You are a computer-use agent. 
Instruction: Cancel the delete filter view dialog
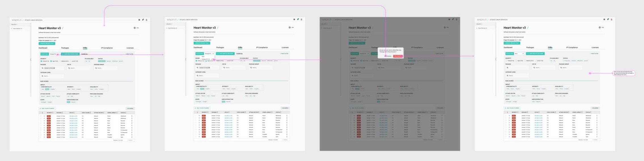pyautogui.click(x=388, y=56)
